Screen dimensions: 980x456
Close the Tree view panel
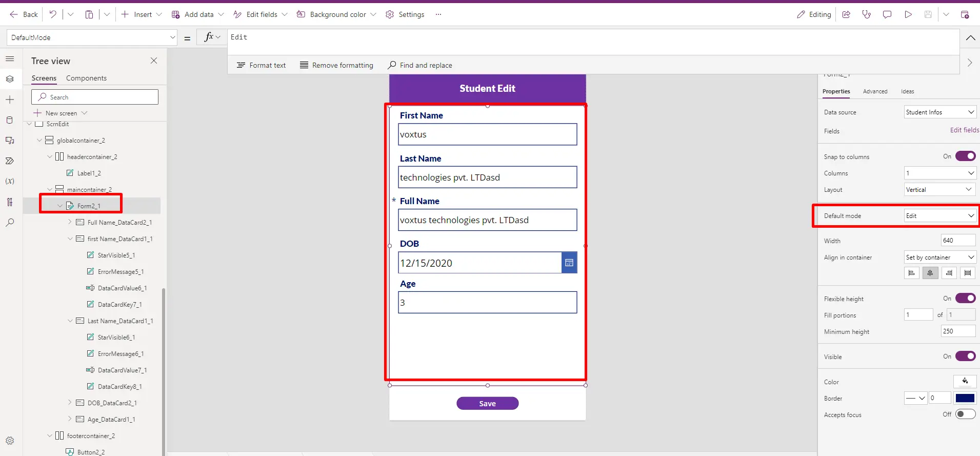point(154,61)
